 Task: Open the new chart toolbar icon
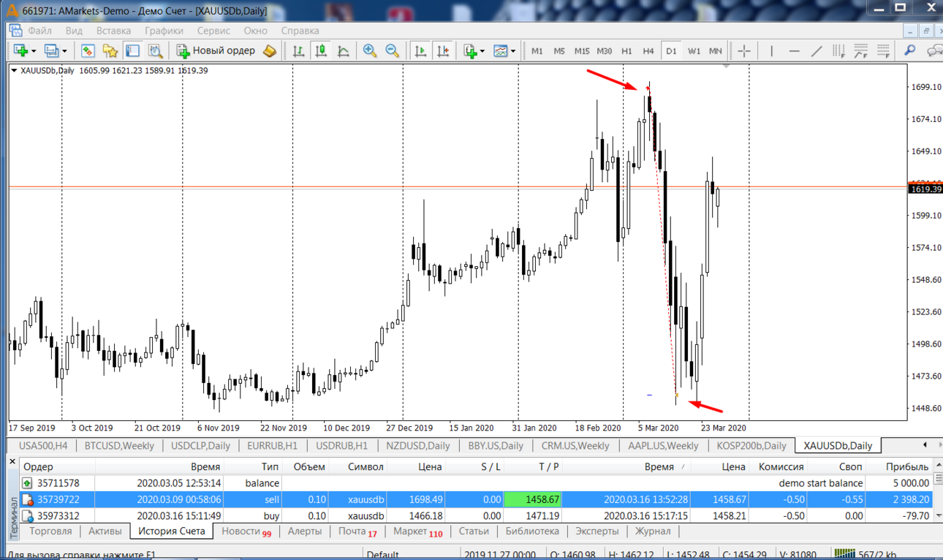click(x=20, y=50)
